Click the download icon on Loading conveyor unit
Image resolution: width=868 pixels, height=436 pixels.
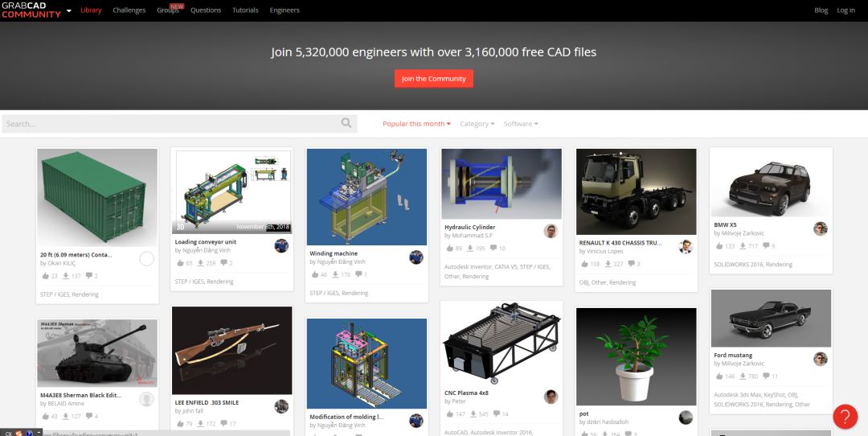coord(200,263)
